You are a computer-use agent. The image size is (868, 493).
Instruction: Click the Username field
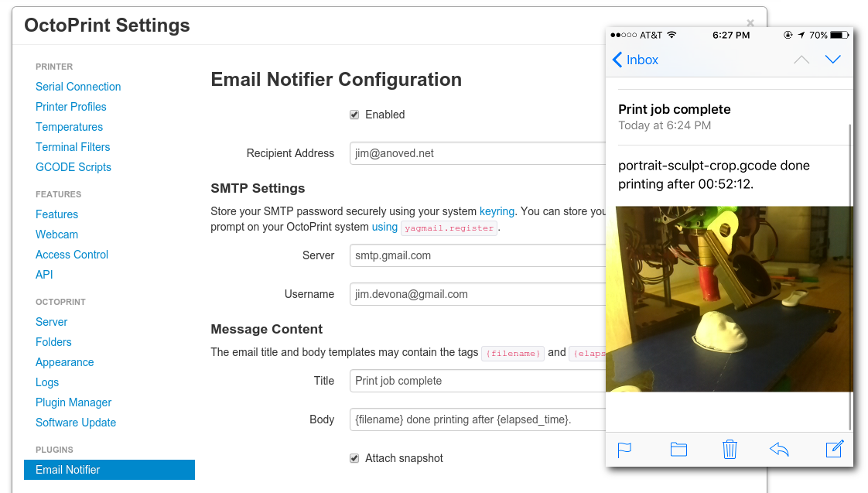(x=478, y=294)
